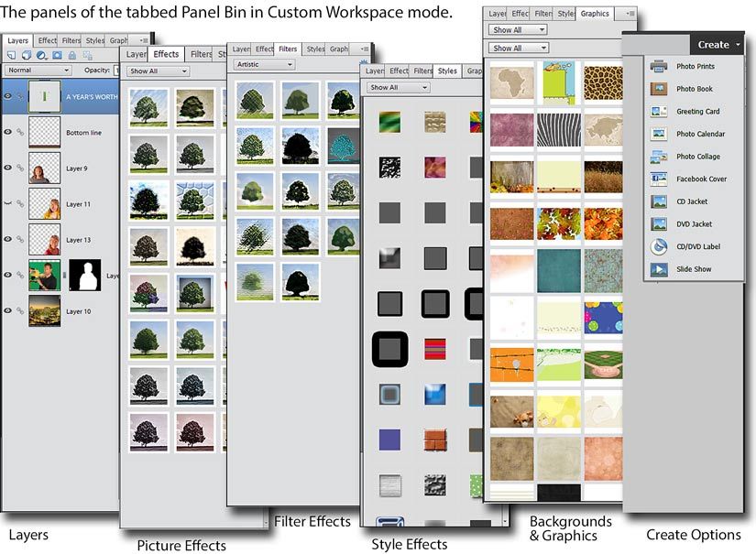This screenshot has width=756, height=554.
Task: Click the Photo Prints printer icon
Action: coord(659,66)
